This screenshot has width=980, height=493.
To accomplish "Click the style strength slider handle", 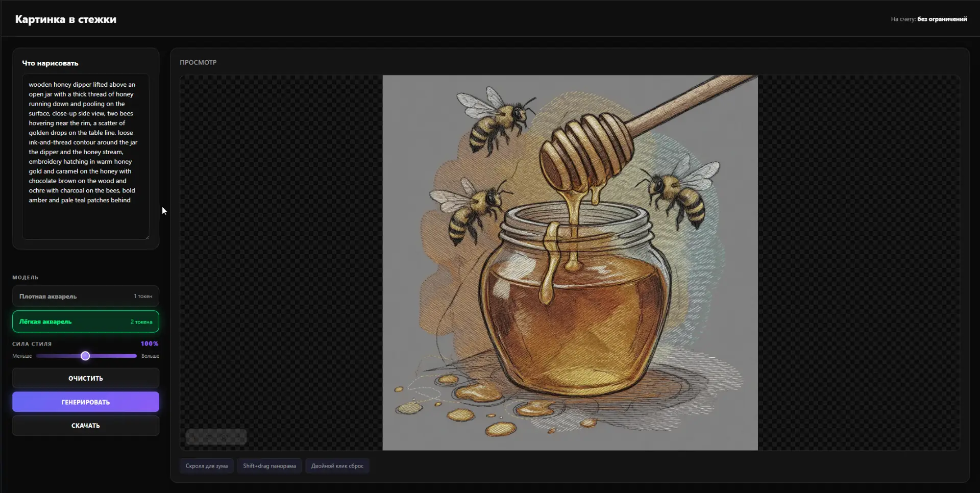I will [x=85, y=356].
